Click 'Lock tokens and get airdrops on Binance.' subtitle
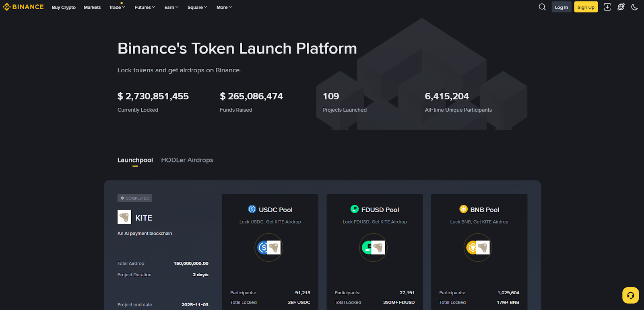This screenshot has width=644, height=310. coord(180,70)
